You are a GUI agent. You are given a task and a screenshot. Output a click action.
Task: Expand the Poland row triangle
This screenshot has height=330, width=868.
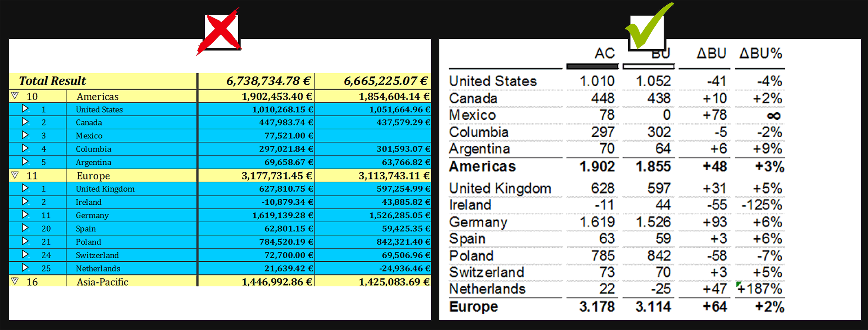(25, 241)
